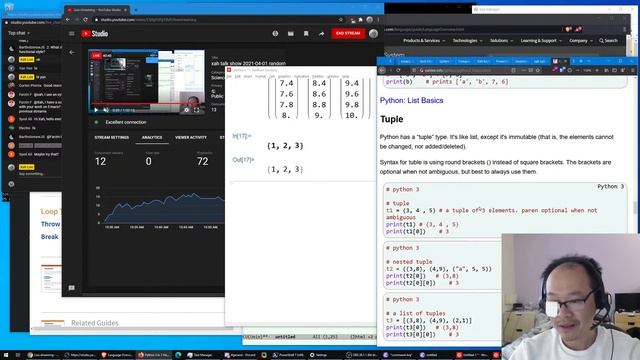Switch to the ANALYTICS tab
The image size is (640, 360).
152,138
